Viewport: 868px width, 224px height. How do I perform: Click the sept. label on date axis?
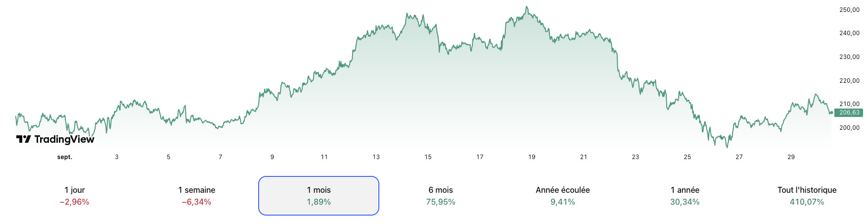(65, 157)
